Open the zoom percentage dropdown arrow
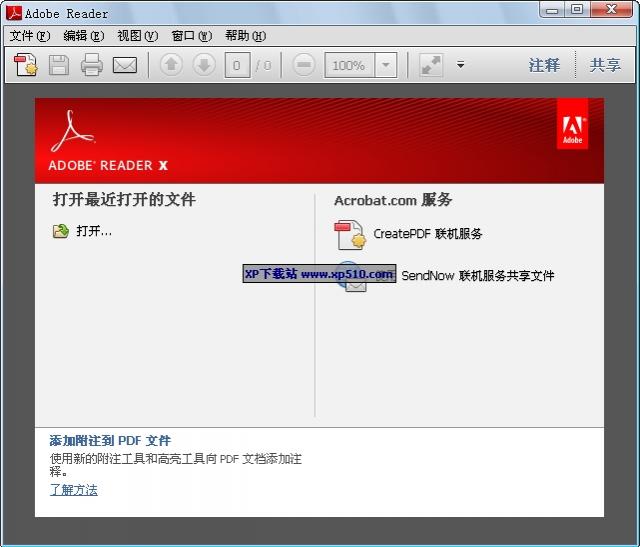Image resolution: width=640 pixels, height=547 pixels. point(386,65)
